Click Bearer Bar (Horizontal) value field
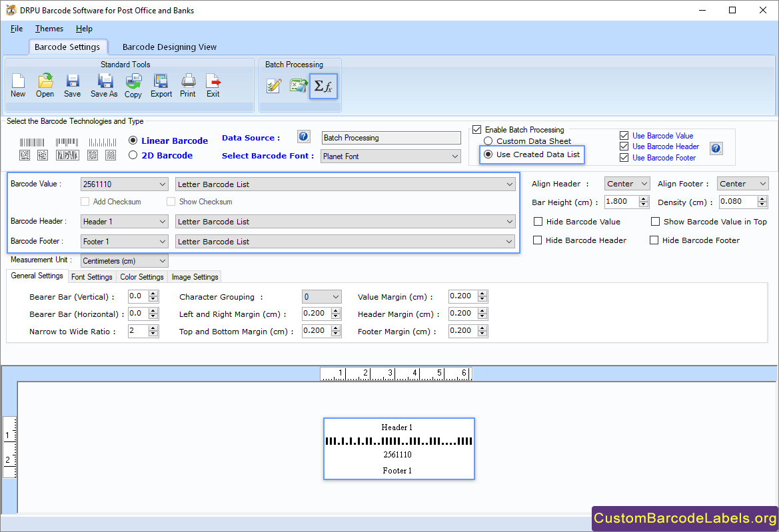Screen dimensions: 779x532 point(139,314)
